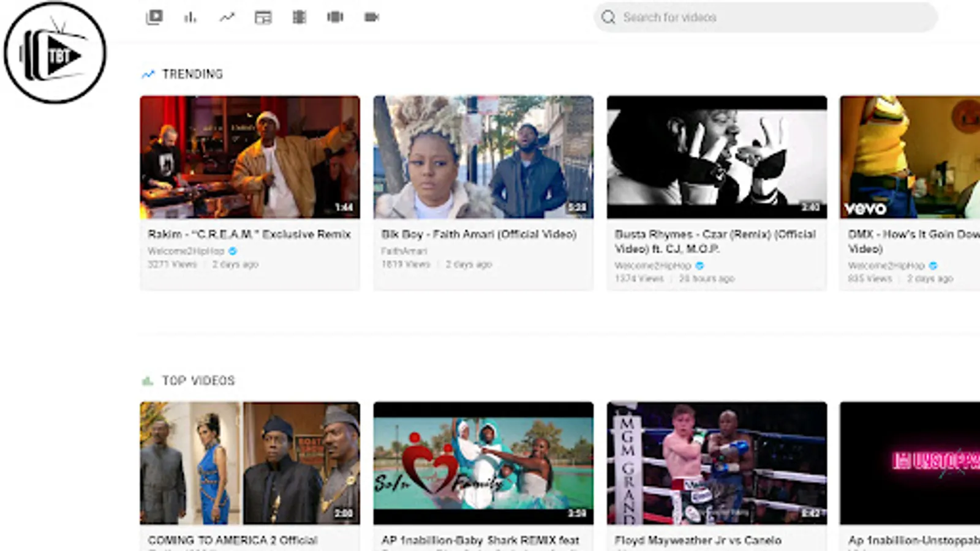Play the Baby Shark Remix thumbnail
The image size is (980, 551).
tap(483, 463)
